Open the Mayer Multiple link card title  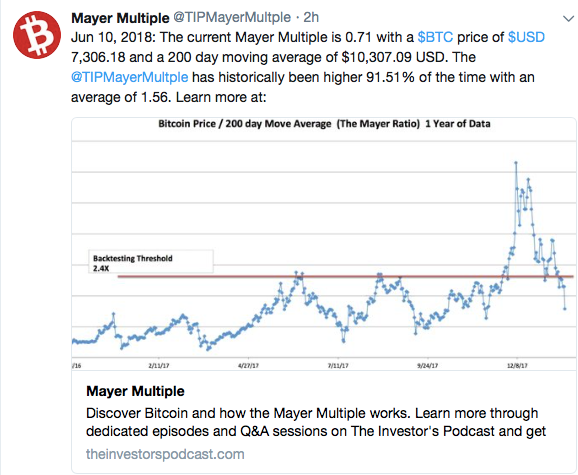tap(135, 391)
